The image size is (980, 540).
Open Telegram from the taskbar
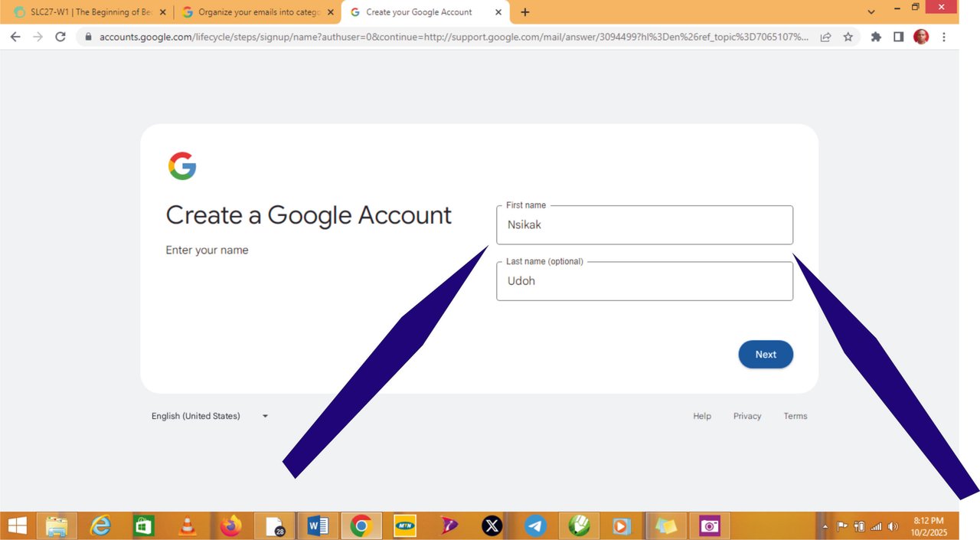coord(535,525)
